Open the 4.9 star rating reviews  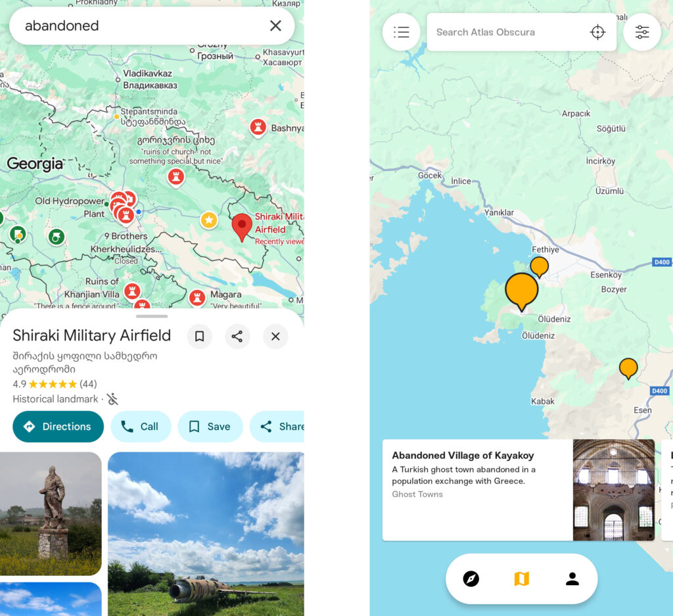point(55,384)
